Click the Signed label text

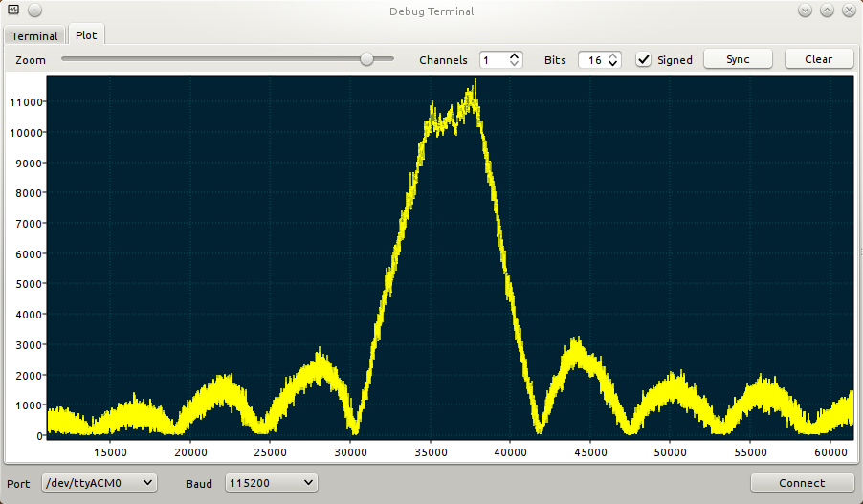[x=675, y=60]
